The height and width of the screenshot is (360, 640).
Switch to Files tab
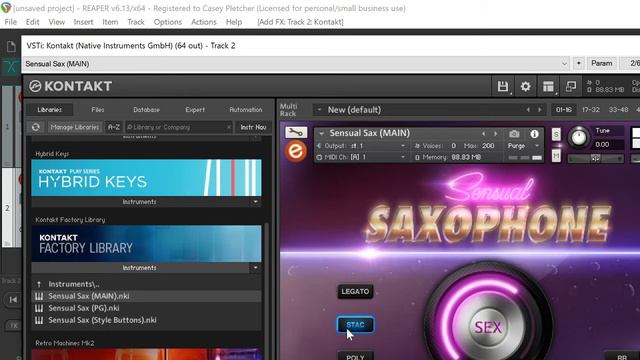tap(98, 110)
